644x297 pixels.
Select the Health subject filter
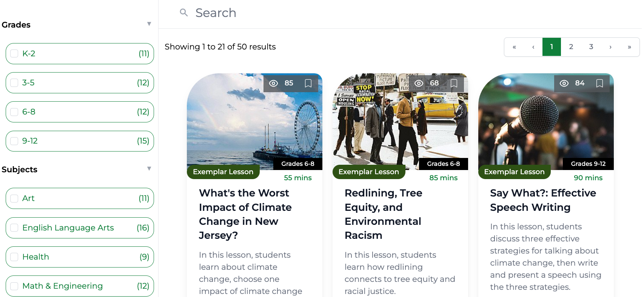click(x=14, y=257)
